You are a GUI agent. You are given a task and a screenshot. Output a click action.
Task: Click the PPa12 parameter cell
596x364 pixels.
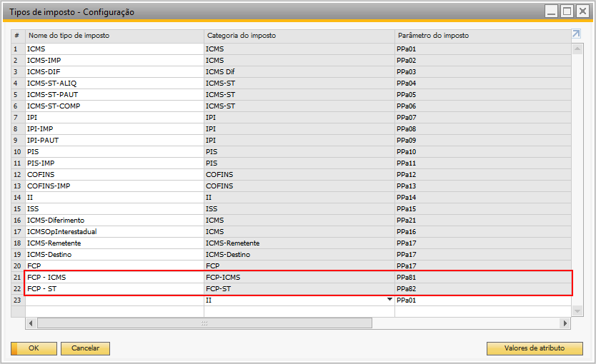[483, 175]
